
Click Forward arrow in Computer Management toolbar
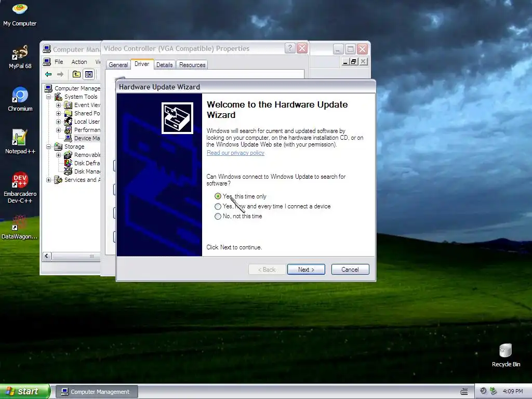[x=60, y=74]
